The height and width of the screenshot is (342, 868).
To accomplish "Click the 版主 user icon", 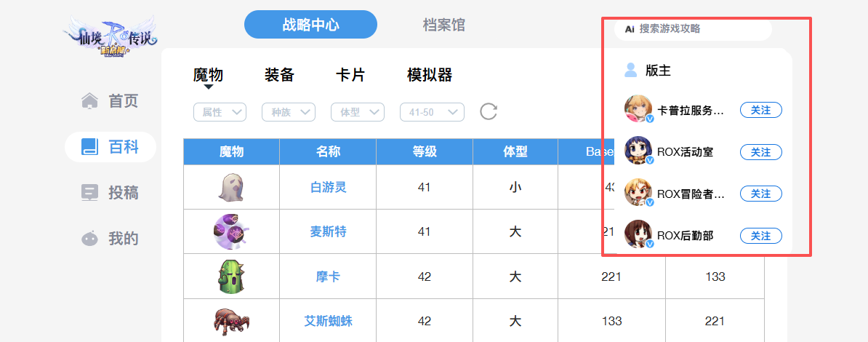I will click(630, 71).
